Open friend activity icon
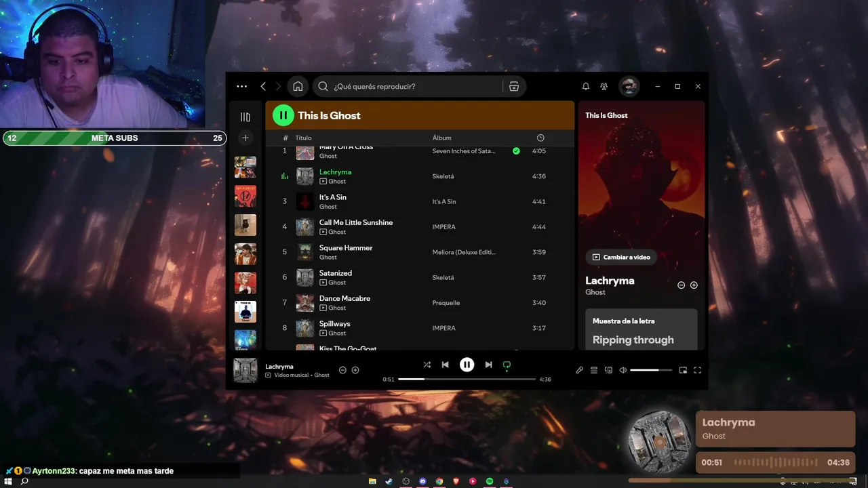This screenshot has height=488, width=868. 604,86
